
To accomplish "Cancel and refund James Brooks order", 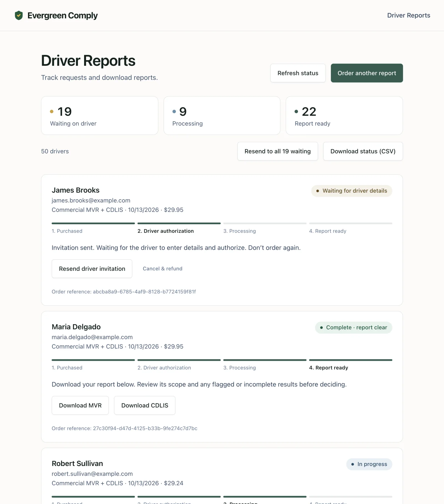I will tap(162, 269).
